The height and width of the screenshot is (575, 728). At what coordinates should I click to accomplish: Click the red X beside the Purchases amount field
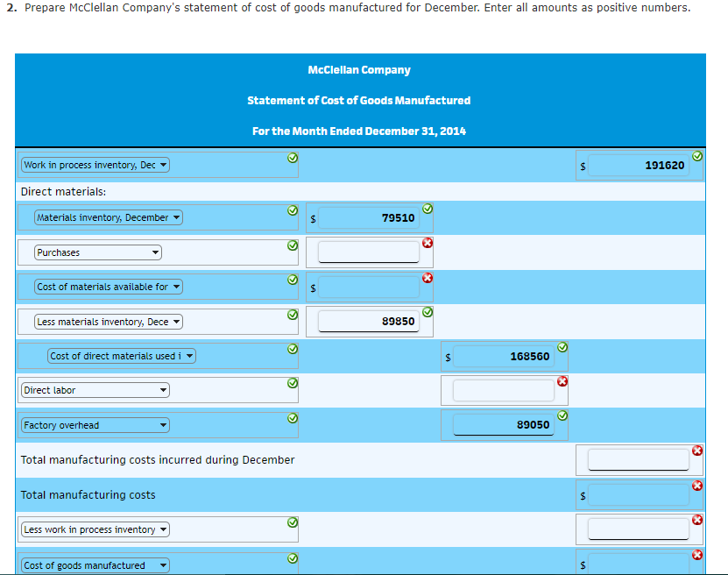click(x=428, y=243)
